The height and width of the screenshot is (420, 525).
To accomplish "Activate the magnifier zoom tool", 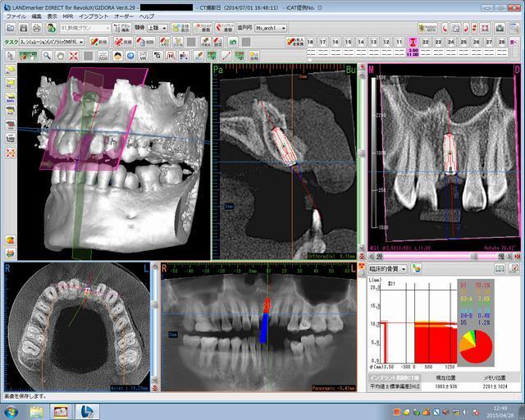I will [x=47, y=56].
